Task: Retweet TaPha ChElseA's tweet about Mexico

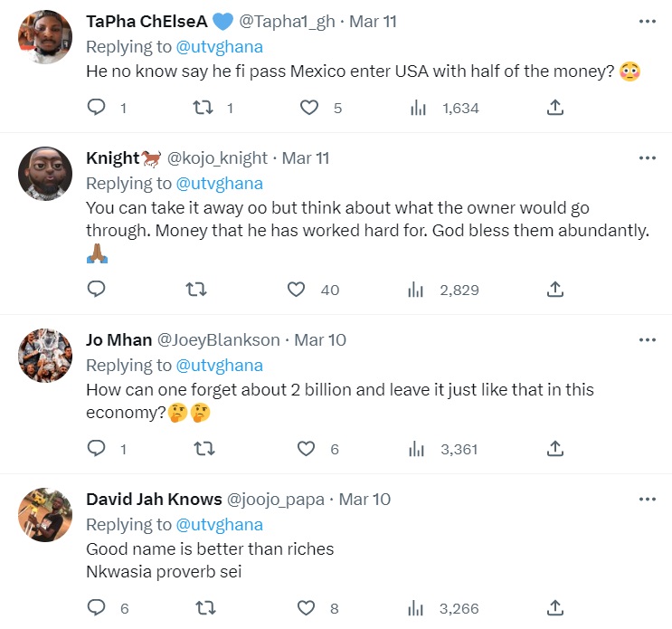Action: tap(203, 108)
